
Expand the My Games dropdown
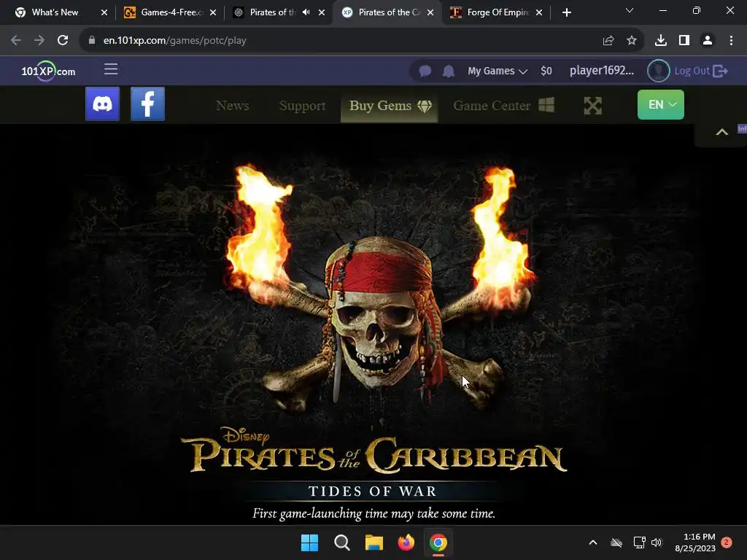pos(498,71)
